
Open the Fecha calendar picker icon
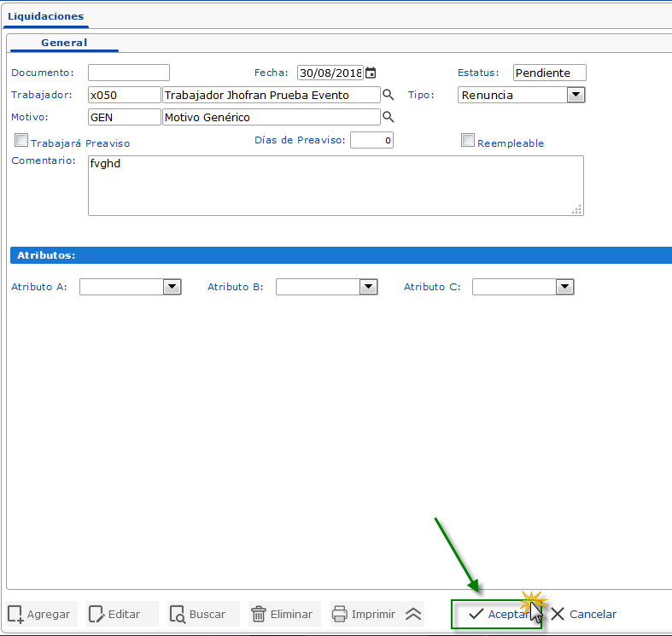(371, 73)
